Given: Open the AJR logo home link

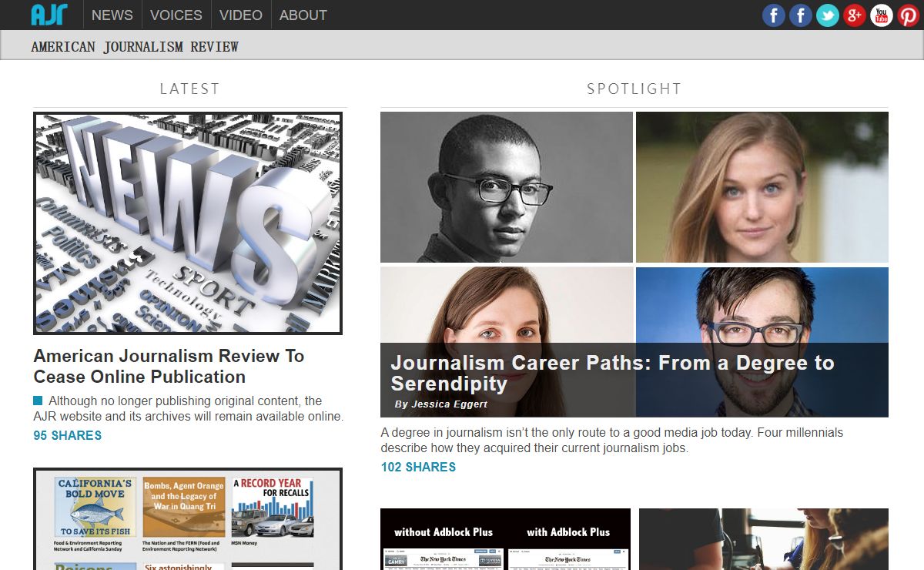Looking at the screenshot, I should (49, 15).
